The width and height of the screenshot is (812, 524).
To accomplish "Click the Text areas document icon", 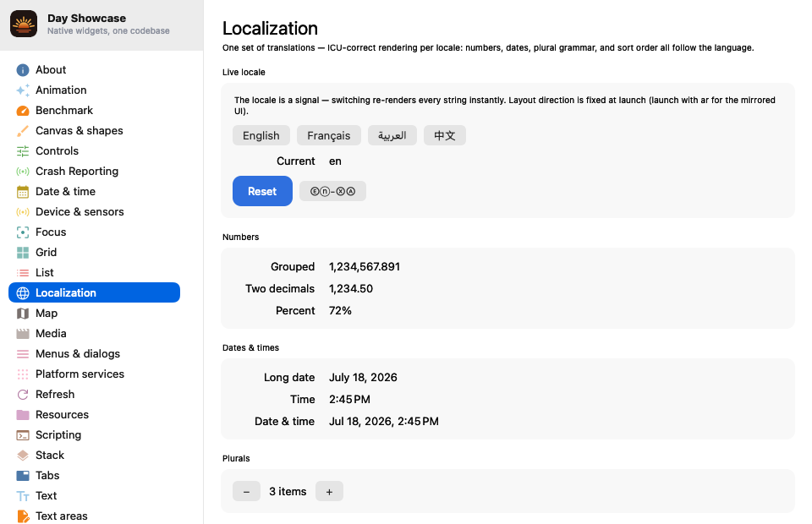I will 23,516.
